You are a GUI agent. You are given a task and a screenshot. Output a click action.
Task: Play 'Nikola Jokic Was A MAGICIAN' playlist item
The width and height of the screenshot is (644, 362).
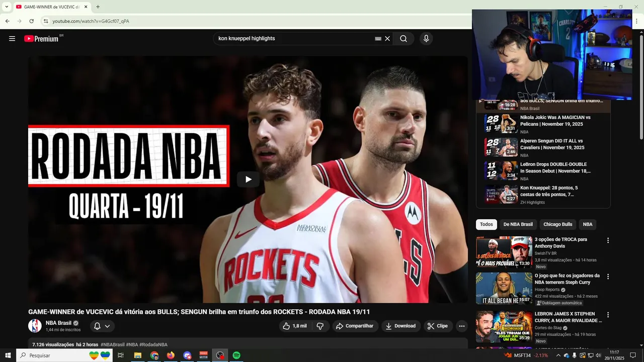click(x=543, y=124)
